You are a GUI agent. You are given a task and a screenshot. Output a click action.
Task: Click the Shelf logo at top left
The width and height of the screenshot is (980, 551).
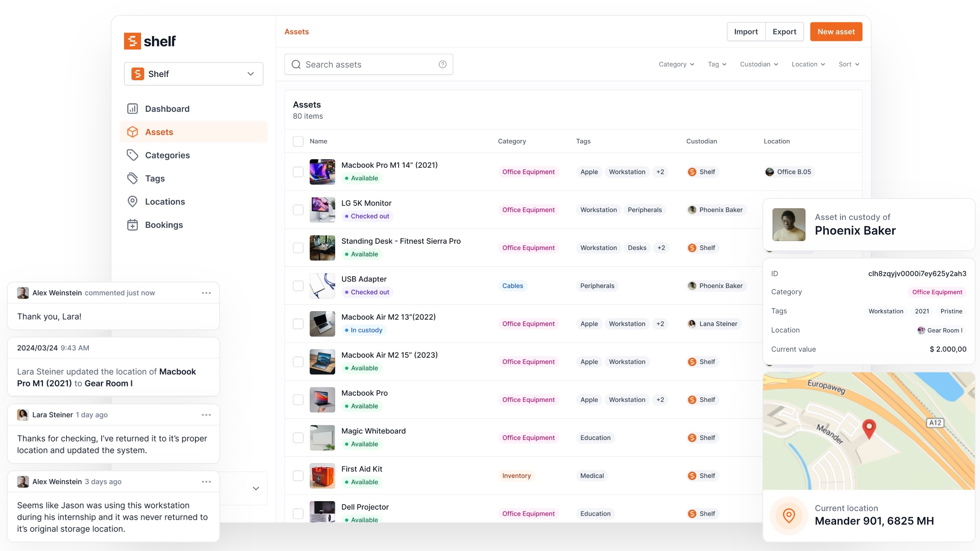pyautogui.click(x=150, y=41)
